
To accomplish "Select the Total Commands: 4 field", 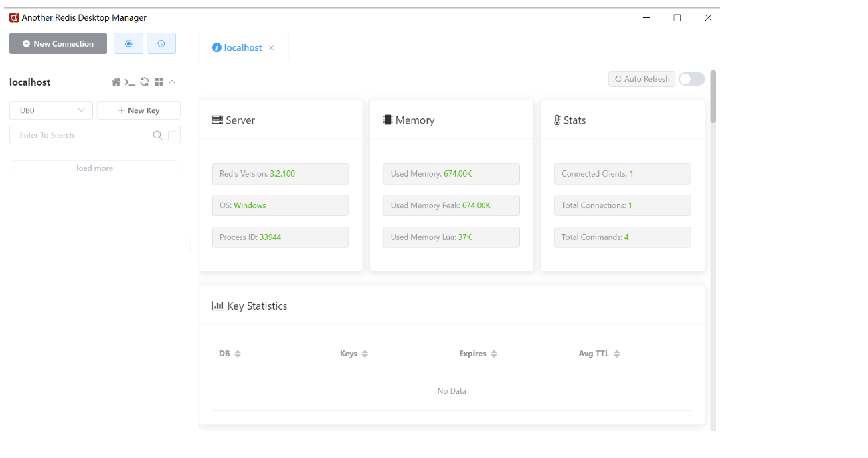I will 622,237.
